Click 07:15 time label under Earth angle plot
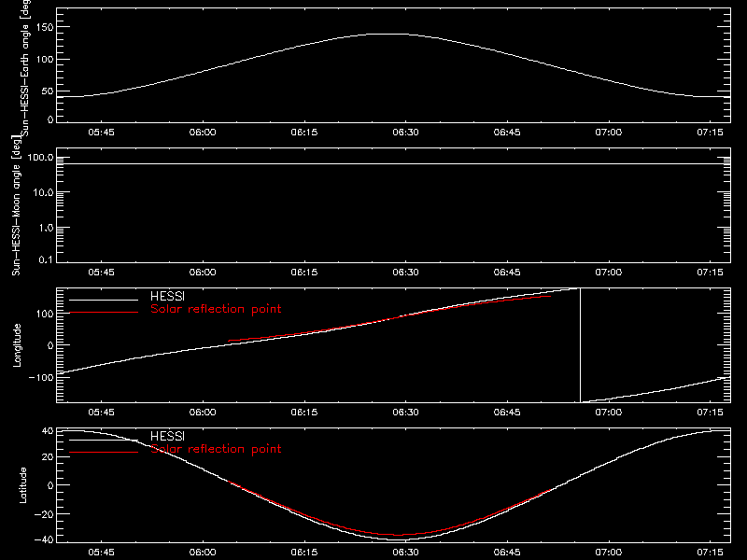Screen dimensions: 747x560 (x=710, y=132)
